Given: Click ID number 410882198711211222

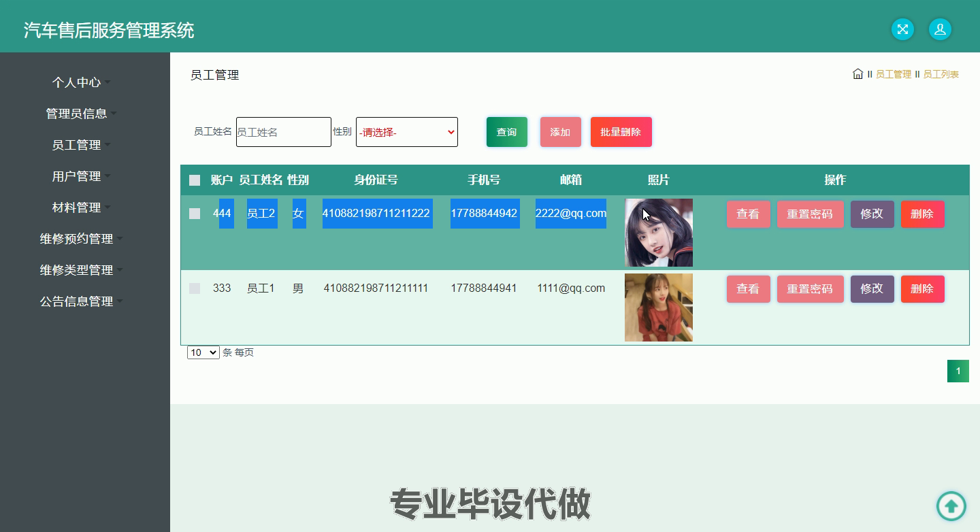Looking at the screenshot, I should click(x=376, y=214).
